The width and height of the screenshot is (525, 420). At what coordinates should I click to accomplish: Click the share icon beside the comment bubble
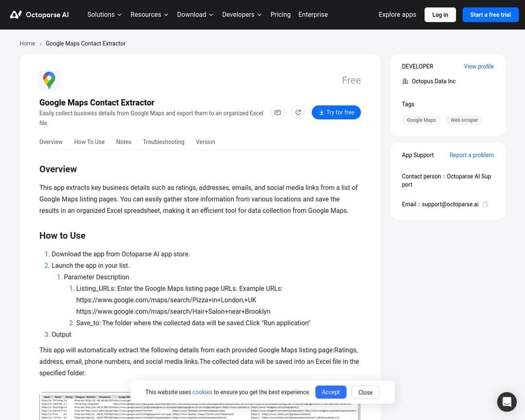(x=298, y=112)
